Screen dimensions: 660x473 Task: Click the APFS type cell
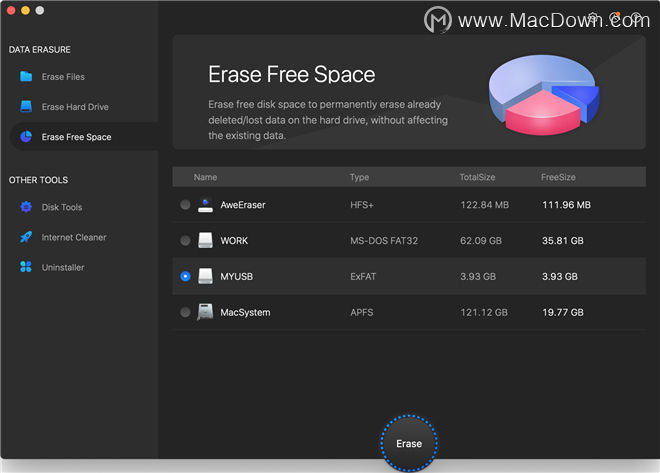point(362,312)
